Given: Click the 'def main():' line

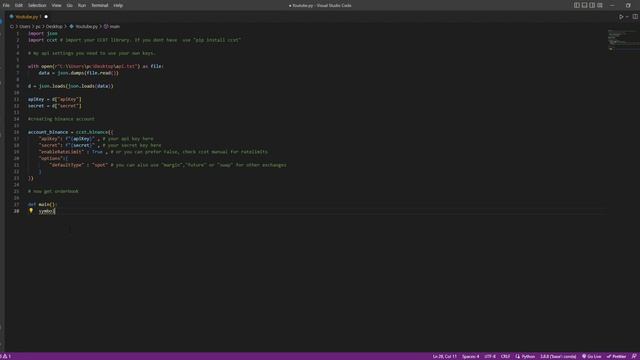Looking at the screenshot, I should click(42, 204).
